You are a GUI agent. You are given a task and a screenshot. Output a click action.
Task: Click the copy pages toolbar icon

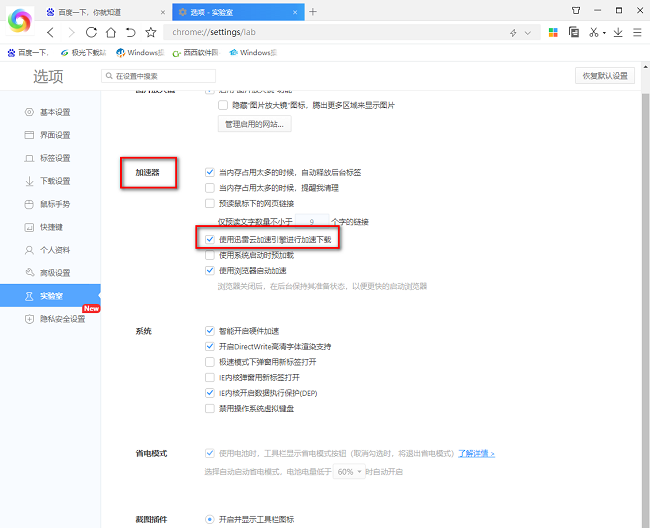click(x=574, y=32)
